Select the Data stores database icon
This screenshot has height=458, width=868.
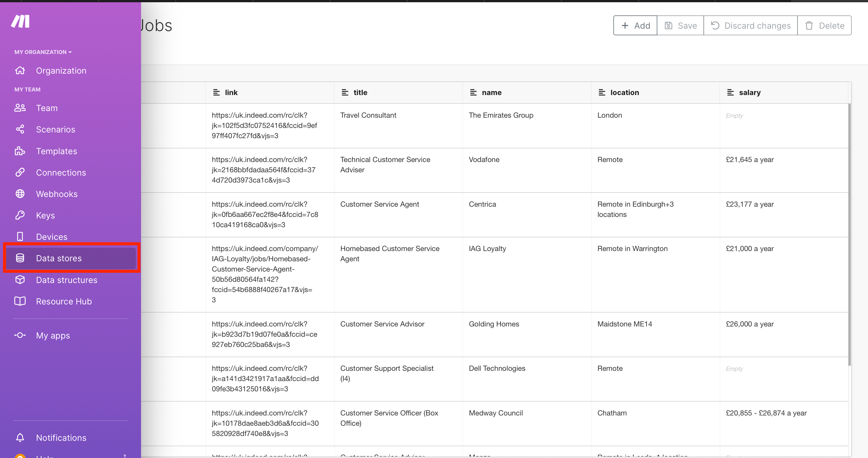(x=20, y=258)
